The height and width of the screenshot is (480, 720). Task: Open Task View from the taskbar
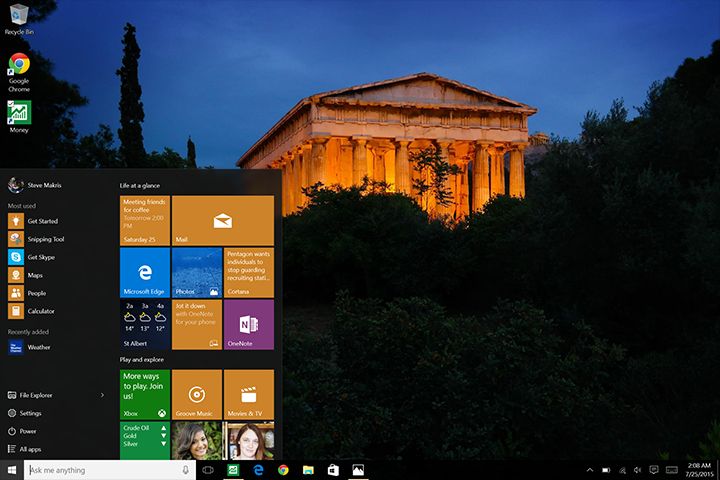[x=208, y=469]
